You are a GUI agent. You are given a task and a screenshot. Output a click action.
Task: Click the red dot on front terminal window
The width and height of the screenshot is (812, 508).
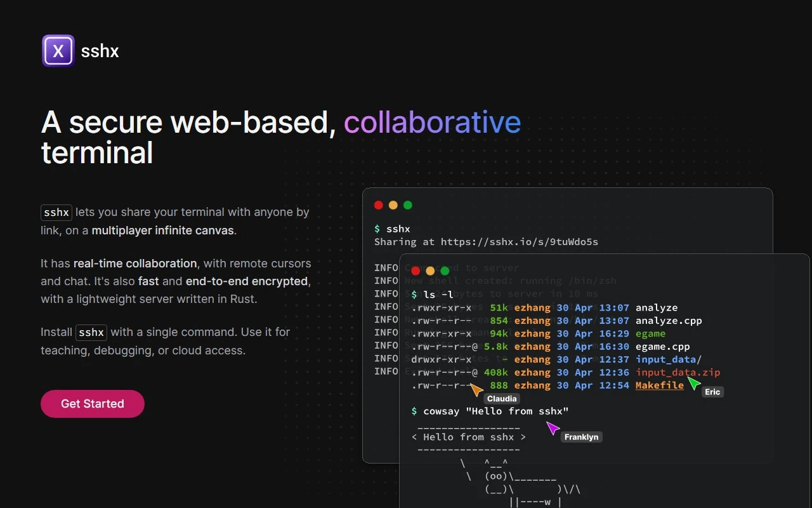coord(416,271)
